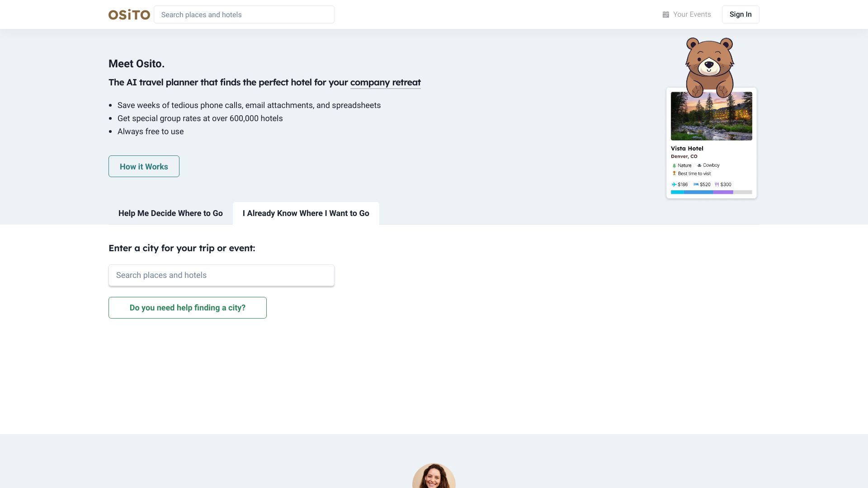Viewport: 868px width, 488px height.
Task: Select the I Already Know Where I Want to Go tab
Action: (x=306, y=213)
